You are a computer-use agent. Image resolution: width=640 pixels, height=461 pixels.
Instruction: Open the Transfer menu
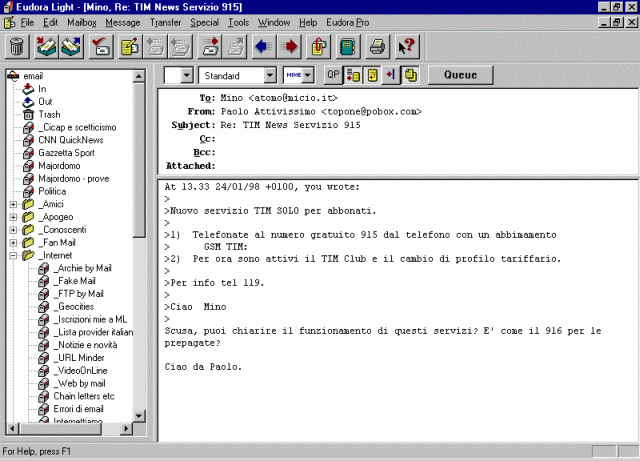(165, 22)
